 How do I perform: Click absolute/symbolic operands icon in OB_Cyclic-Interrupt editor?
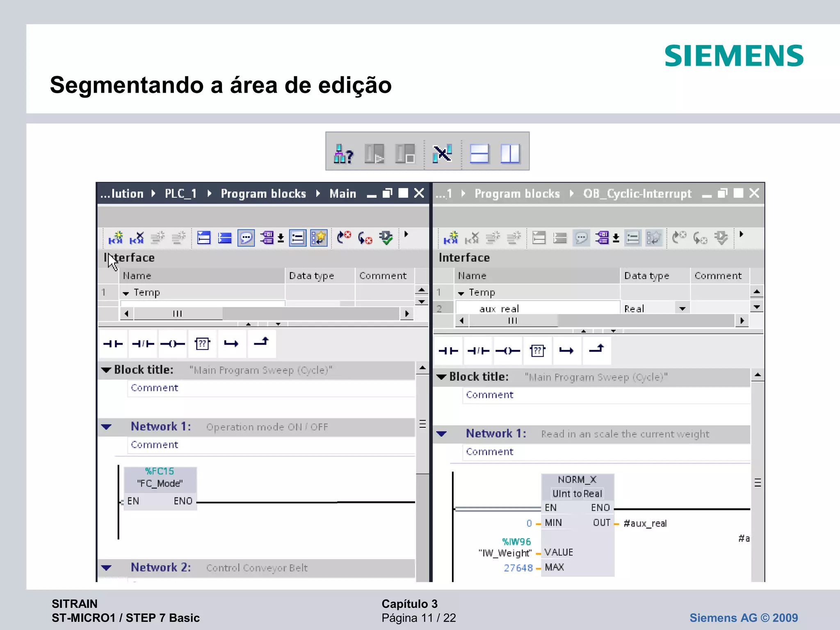click(603, 238)
